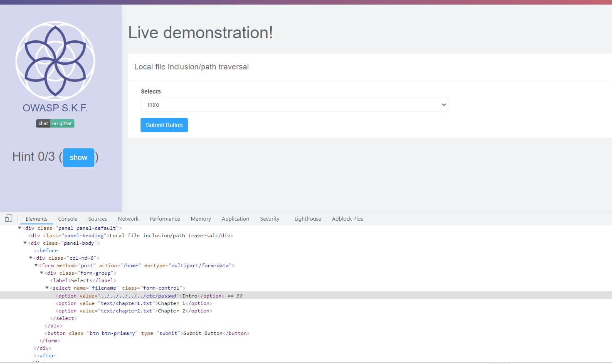Click the Selects field label

(x=151, y=91)
